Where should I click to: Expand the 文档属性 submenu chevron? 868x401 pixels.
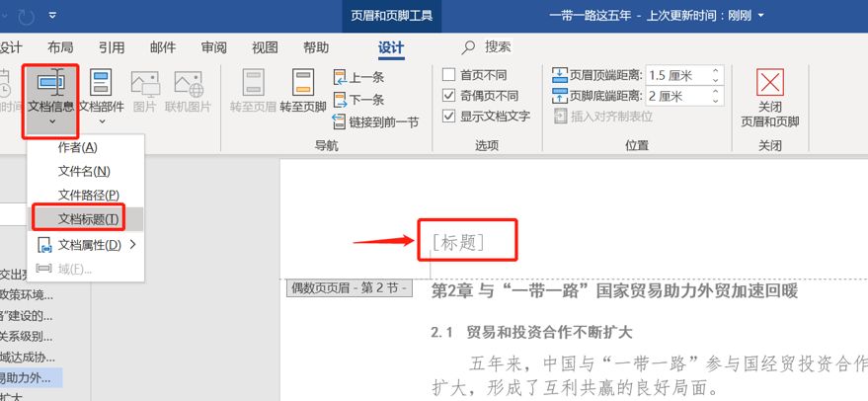tap(132, 244)
